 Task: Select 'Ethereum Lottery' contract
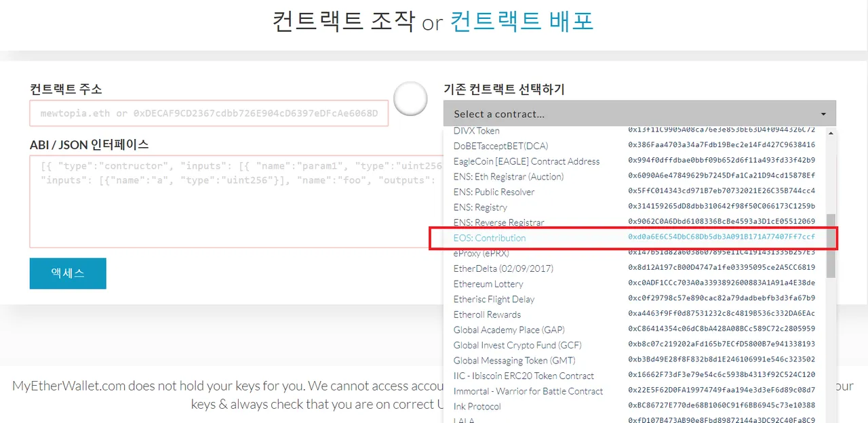[x=634, y=283]
